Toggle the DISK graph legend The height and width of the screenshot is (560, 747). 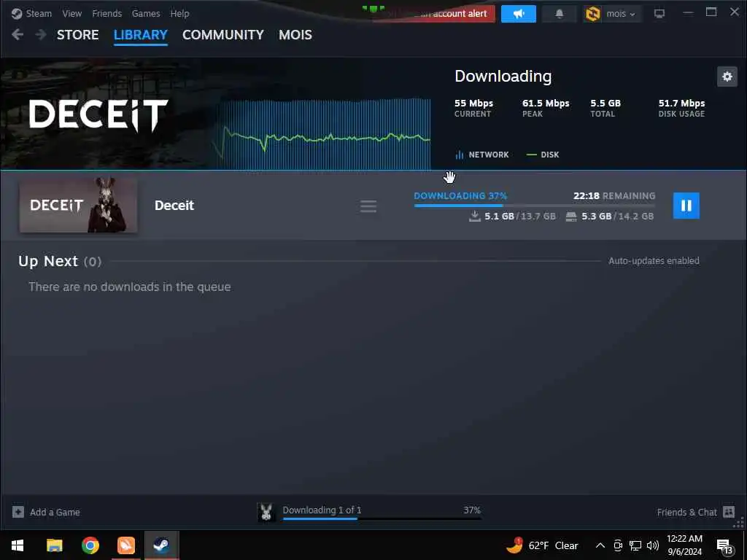[543, 155]
